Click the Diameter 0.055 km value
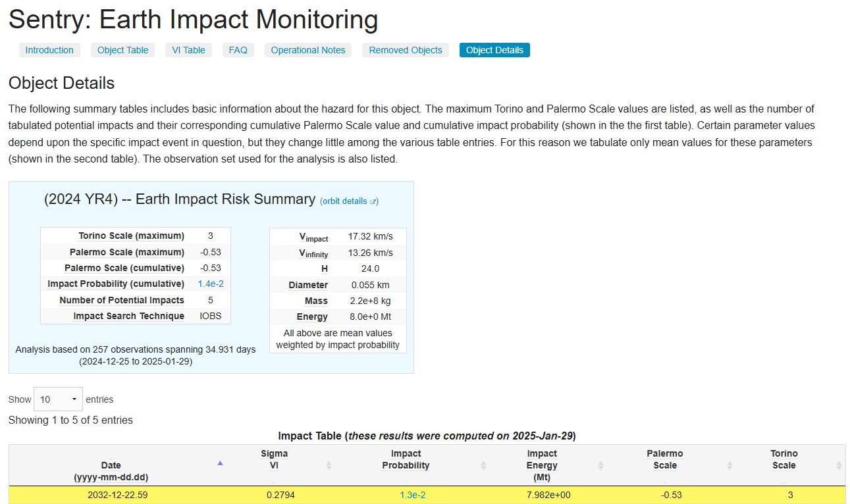The image size is (850, 504). click(371, 285)
